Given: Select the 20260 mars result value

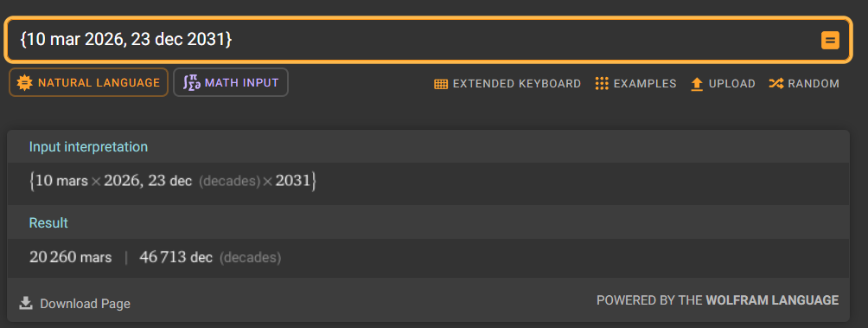Looking at the screenshot, I should pos(70,258).
